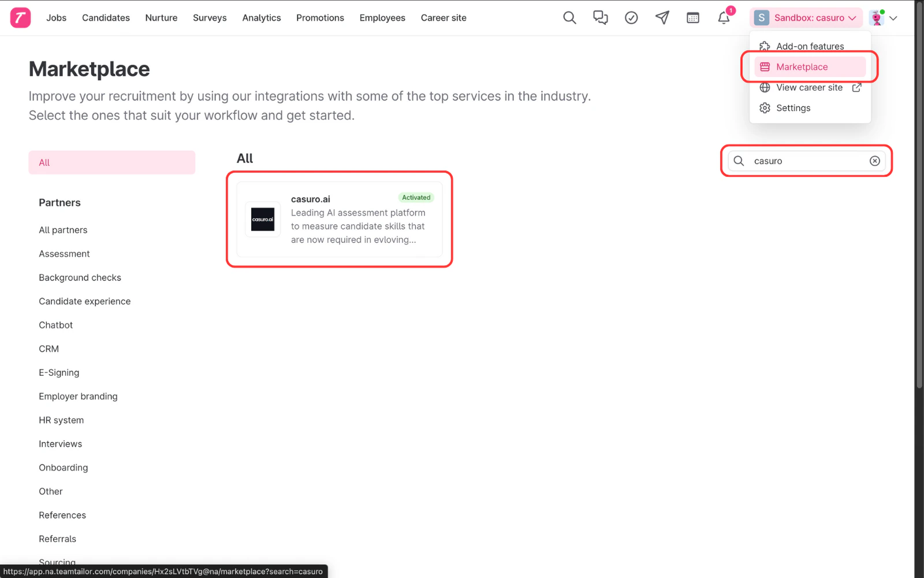Open the Promotions menu
The height and width of the screenshot is (578, 924).
tap(320, 18)
